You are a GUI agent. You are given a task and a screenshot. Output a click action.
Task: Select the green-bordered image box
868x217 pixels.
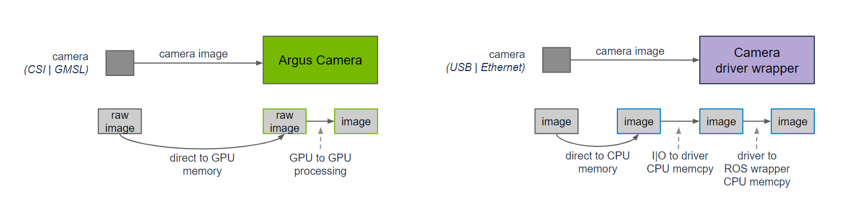click(x=356, y=122)
